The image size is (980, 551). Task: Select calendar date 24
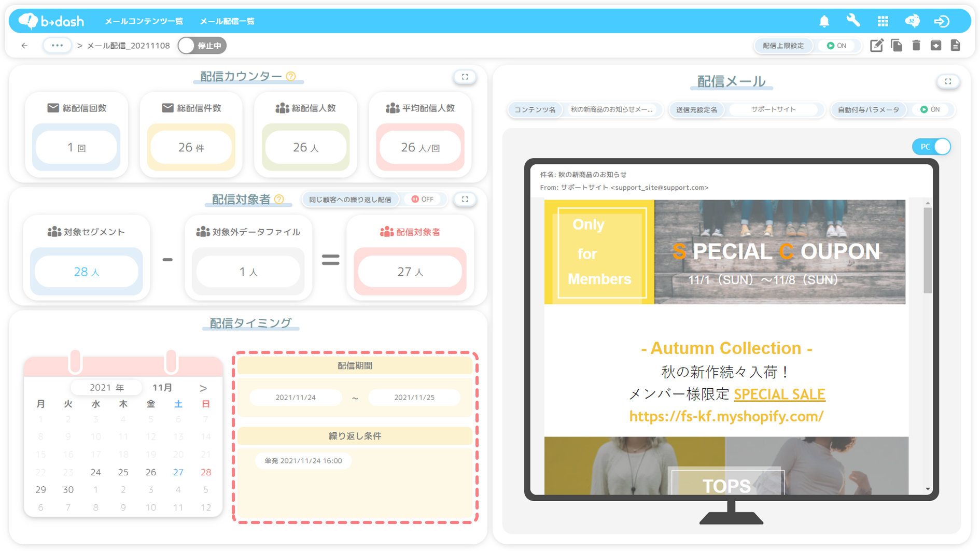click(x=95, y=472)
